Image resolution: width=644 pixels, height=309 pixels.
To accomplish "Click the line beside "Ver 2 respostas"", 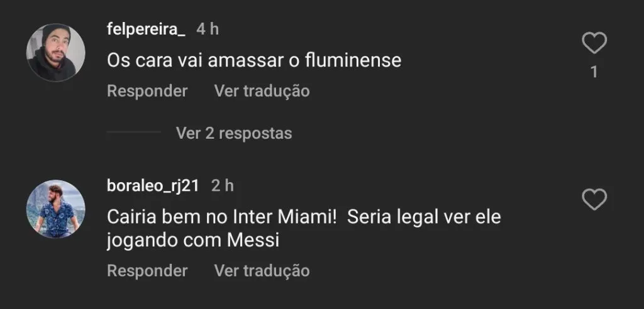I will click(133, 133).
